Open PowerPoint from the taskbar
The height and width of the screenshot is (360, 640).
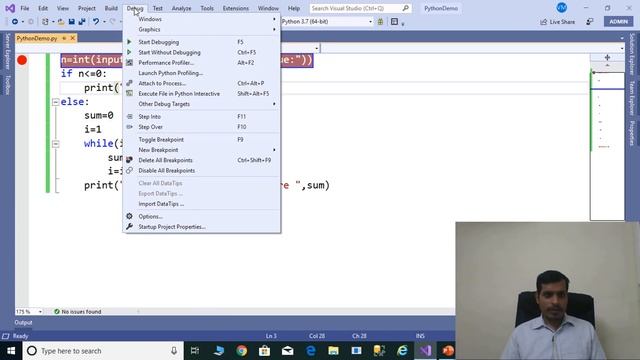click(448, 351)
